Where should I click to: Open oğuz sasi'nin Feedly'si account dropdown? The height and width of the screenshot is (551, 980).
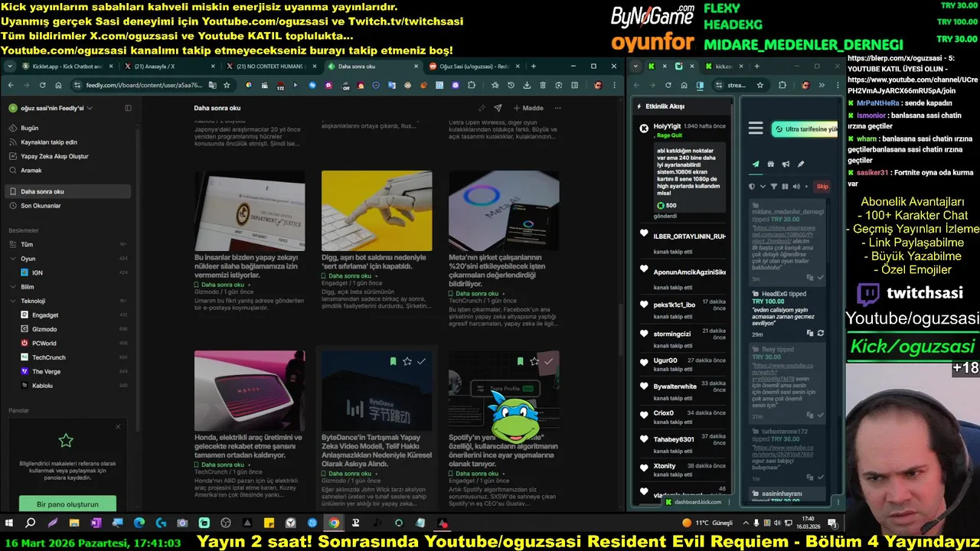tap(51, 108)
